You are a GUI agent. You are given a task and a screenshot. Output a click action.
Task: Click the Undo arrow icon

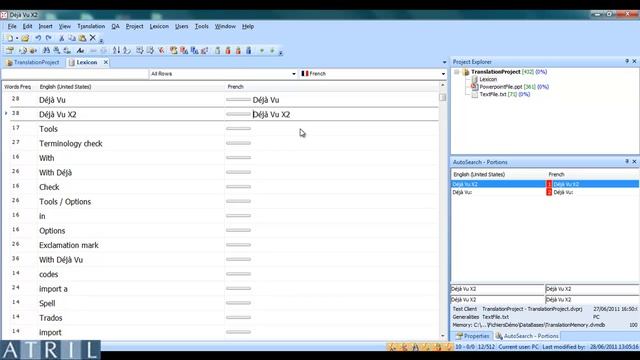pyautogui.click(x=38, y=38)
